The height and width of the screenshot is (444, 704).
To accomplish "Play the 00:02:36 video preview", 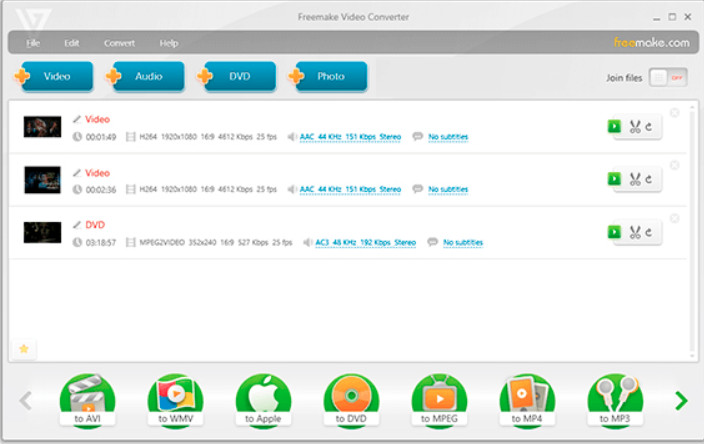I will [x=614, y=179].
